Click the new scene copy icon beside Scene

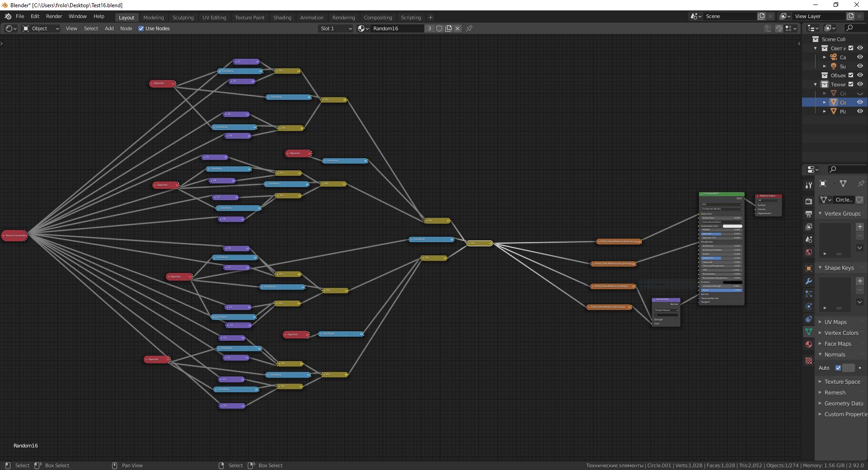pyautogui.click(x=761, y=16)
